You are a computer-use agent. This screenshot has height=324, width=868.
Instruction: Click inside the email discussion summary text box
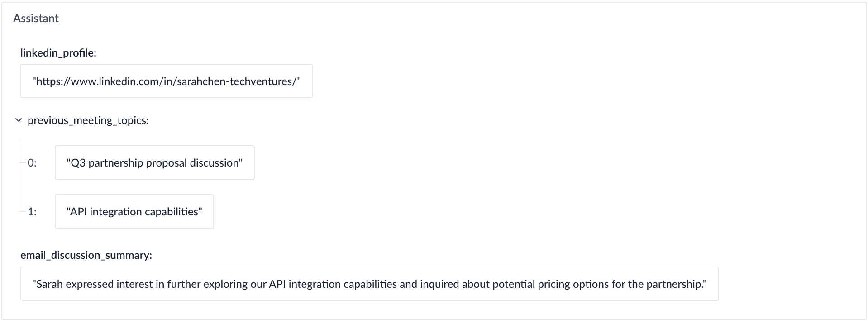[370, 284]
